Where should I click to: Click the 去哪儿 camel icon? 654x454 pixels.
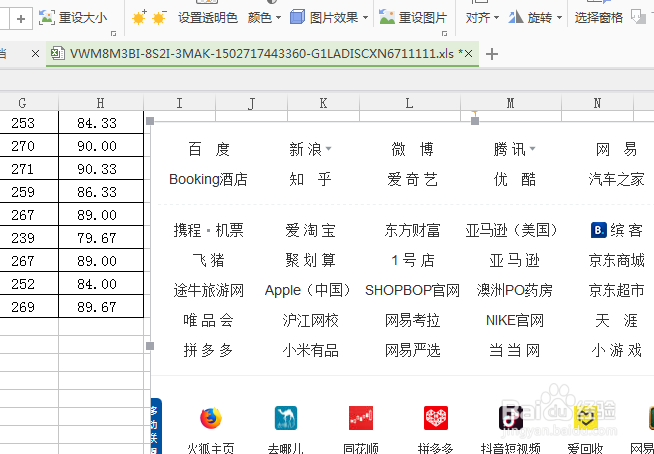click(x=286, y=418)
